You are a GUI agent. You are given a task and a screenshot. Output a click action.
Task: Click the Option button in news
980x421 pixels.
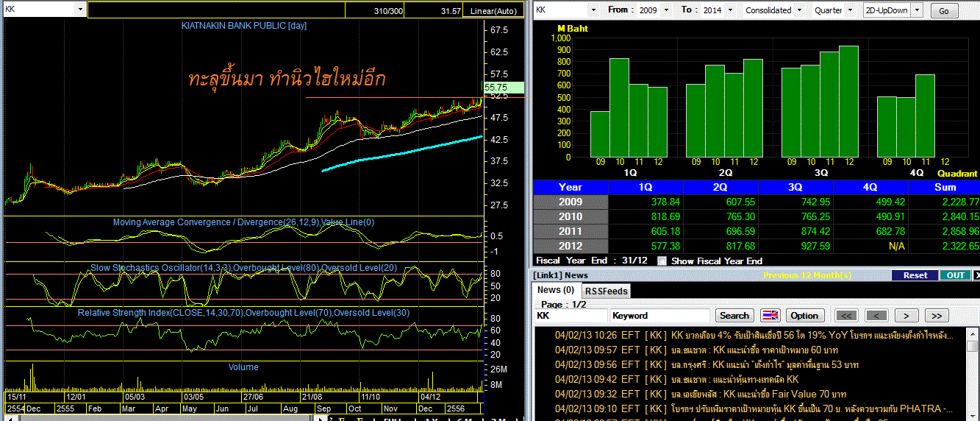click(x=804, y=315)
